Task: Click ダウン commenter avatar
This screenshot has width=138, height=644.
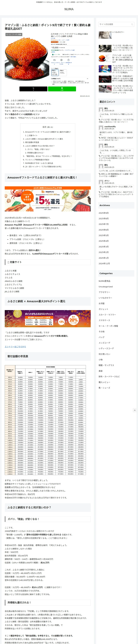Action: tap(101, 182)
